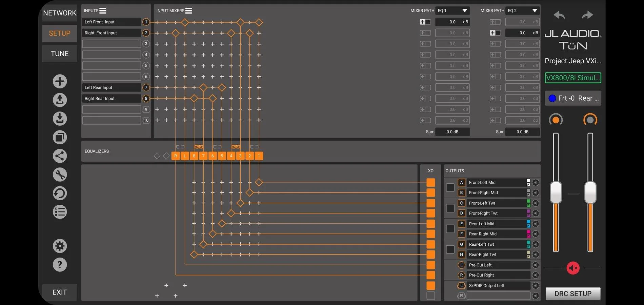
Task: Tick the link checkbox for outputs G and H
Action: 450,249
